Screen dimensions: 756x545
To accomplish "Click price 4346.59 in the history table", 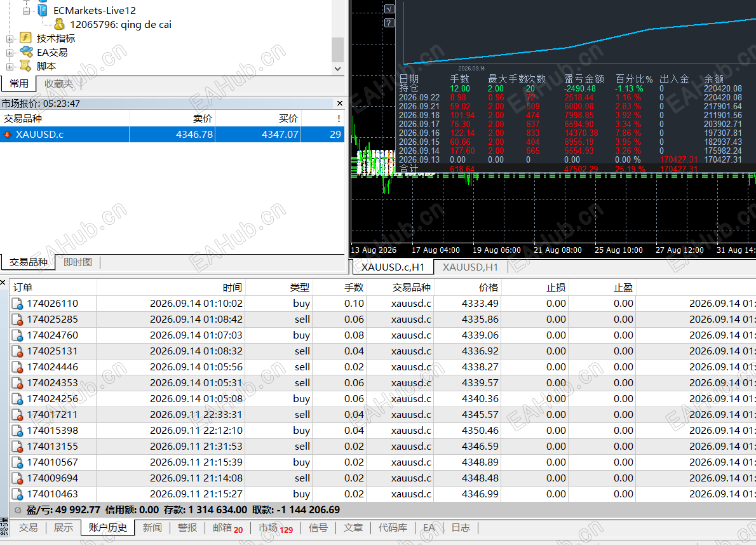I will pos(480,446).
